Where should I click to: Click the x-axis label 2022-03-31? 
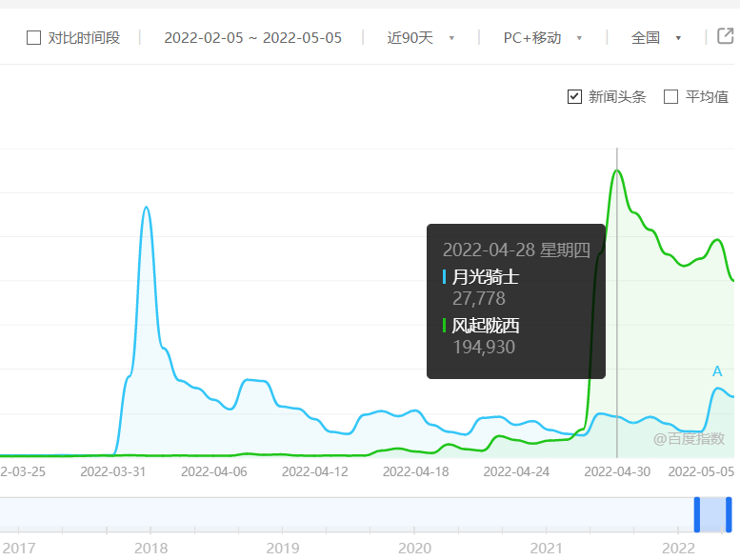pos(113,471)
